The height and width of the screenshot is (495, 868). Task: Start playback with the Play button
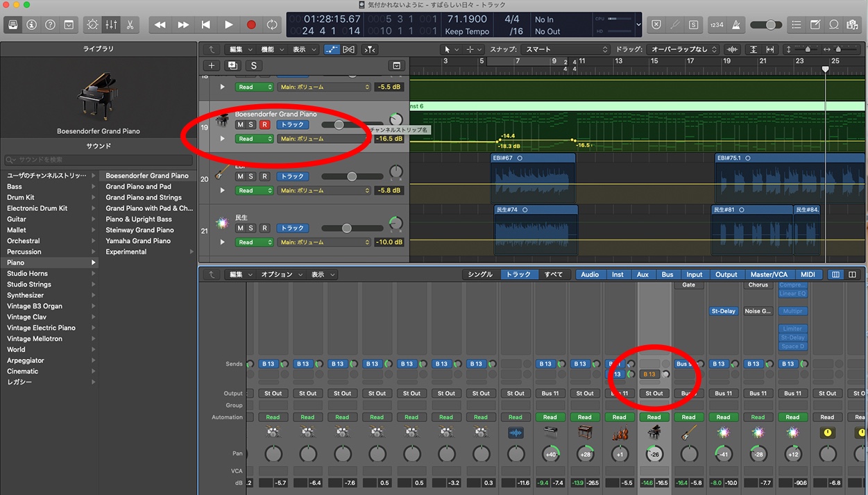pos(228,25)
